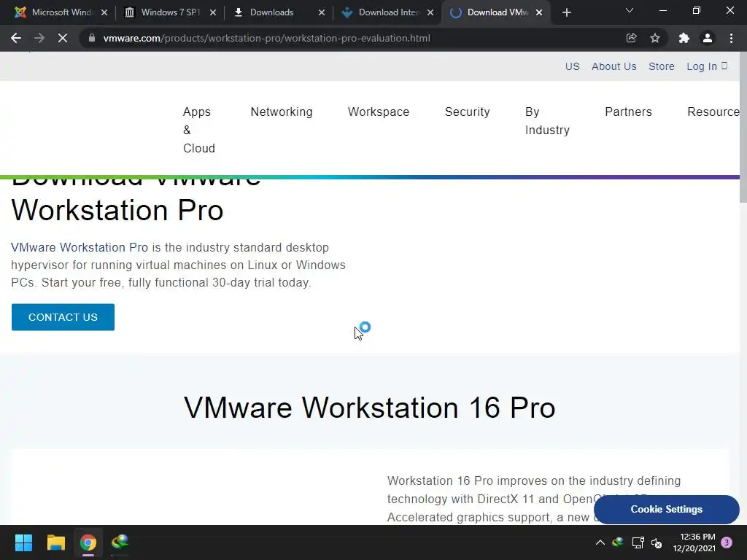Show hidden system tray icons
The image size is (747, 560).
tap(600, 542)
